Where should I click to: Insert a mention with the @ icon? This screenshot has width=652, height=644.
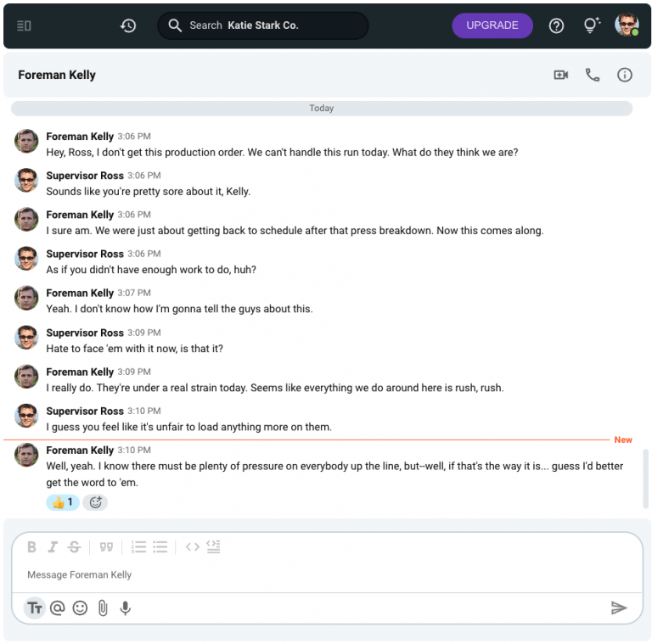point(57,608)
